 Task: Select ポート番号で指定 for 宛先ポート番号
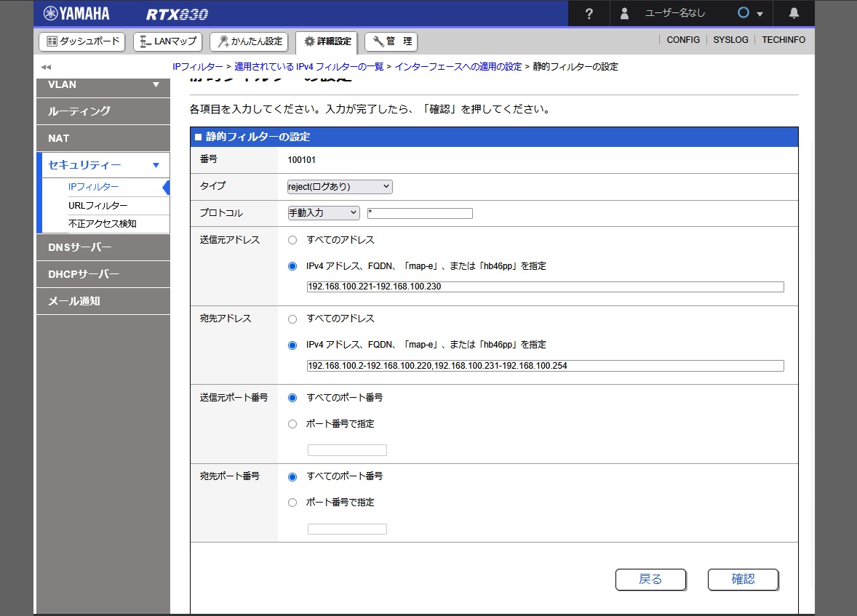coord(292,503)
